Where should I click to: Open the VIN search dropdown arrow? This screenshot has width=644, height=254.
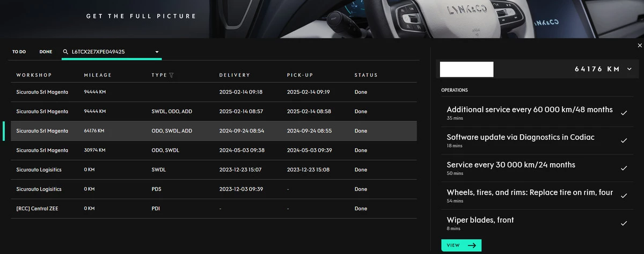click(x=157, y=52)
